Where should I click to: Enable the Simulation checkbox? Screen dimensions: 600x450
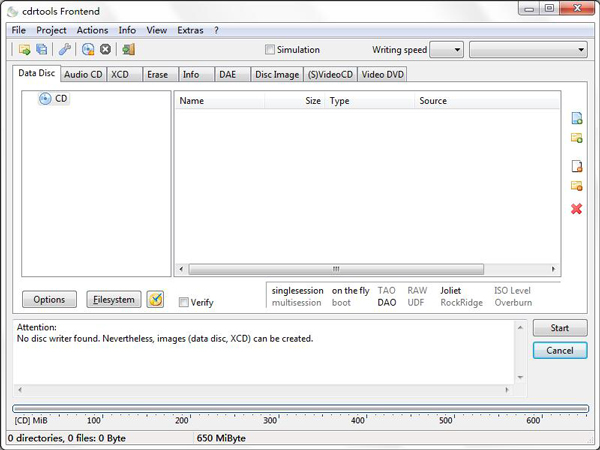click(270, 50)
